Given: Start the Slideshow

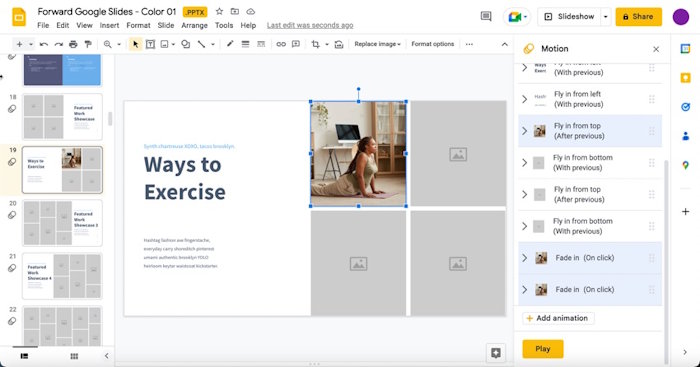Looking at the screenshot, I should (x=569, y=17).
